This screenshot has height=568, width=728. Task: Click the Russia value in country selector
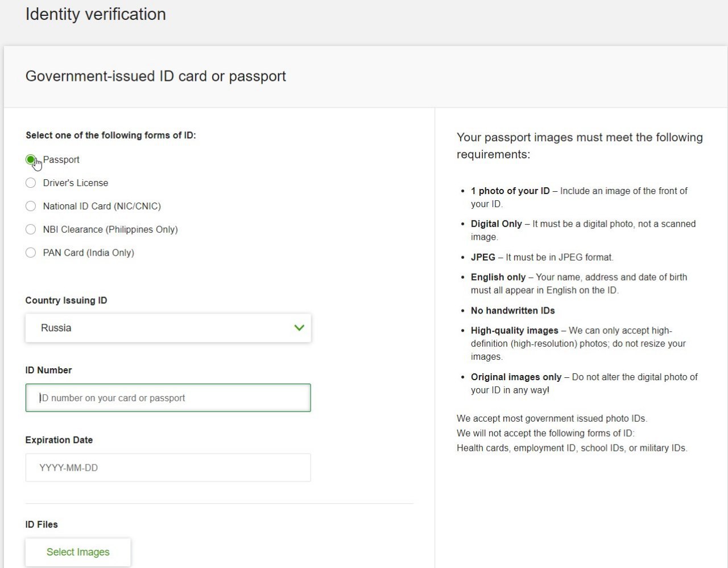(56, 328)
